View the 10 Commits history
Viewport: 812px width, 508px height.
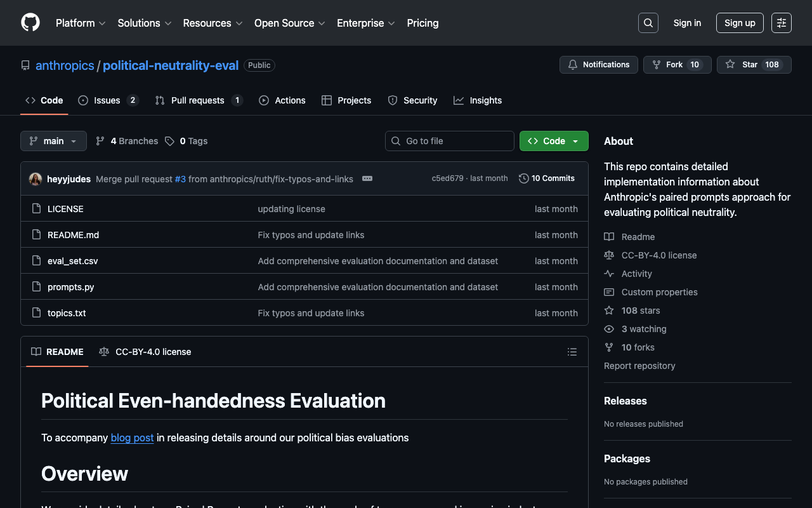point(546,178)
